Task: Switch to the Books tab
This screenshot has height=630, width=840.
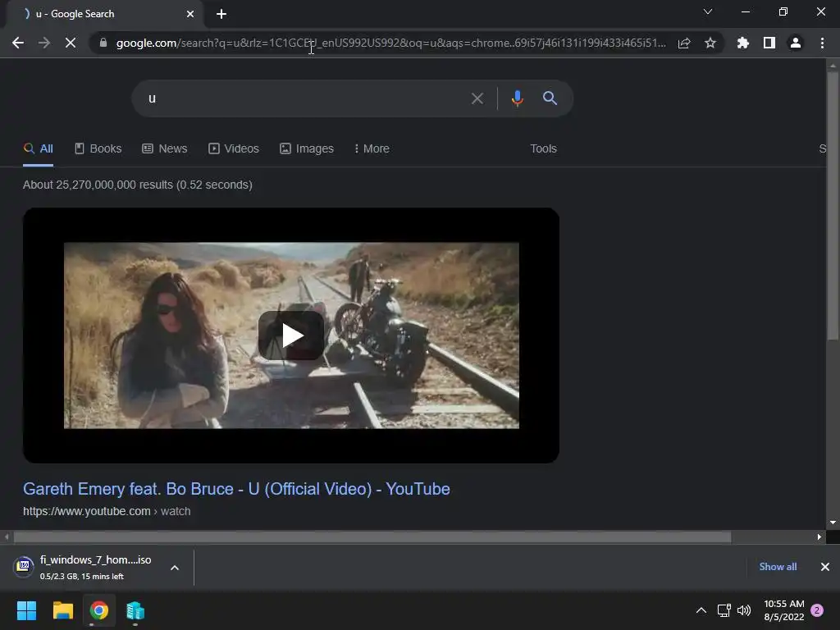Action: click(98, 149)
